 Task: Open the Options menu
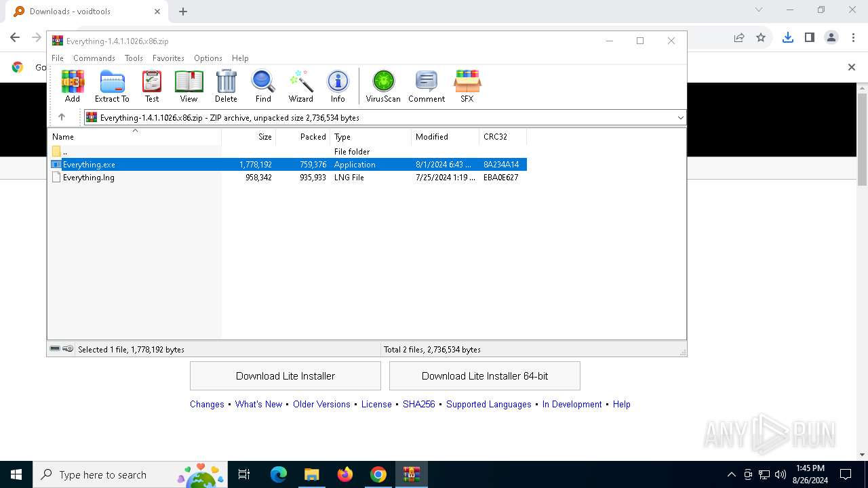point(208,58)
